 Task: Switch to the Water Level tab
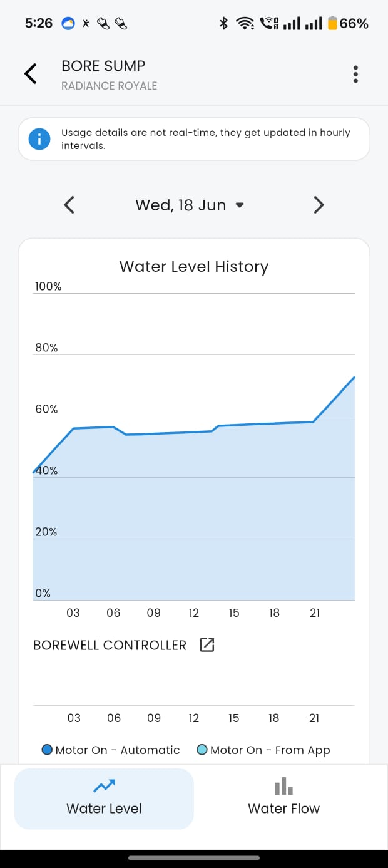click(104, 798)
